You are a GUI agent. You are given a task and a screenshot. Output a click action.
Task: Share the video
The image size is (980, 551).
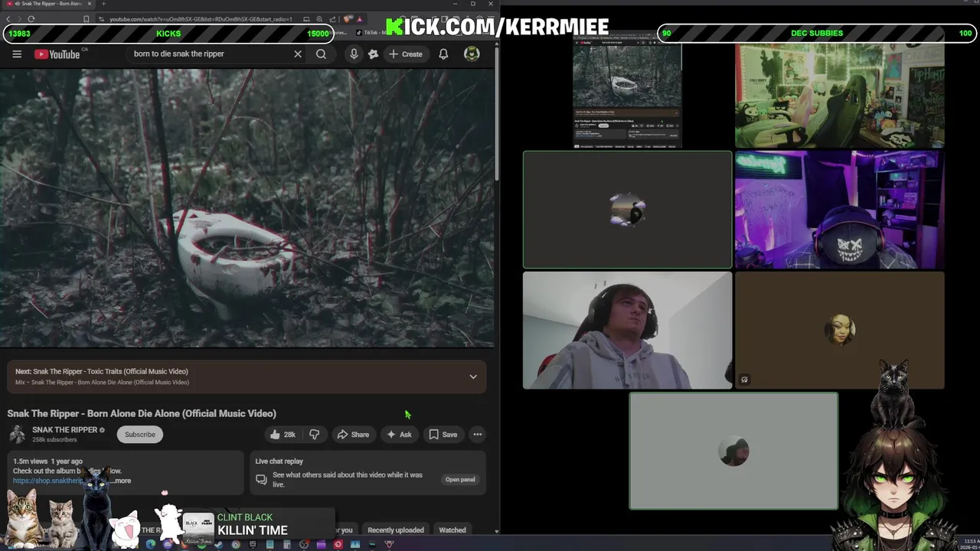click(x=353, y=434)
